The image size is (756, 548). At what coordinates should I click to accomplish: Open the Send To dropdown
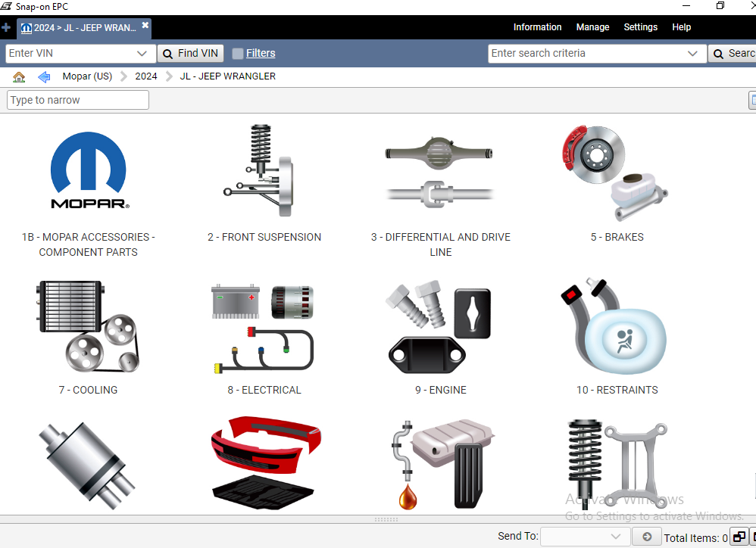(x=615, y=537)
